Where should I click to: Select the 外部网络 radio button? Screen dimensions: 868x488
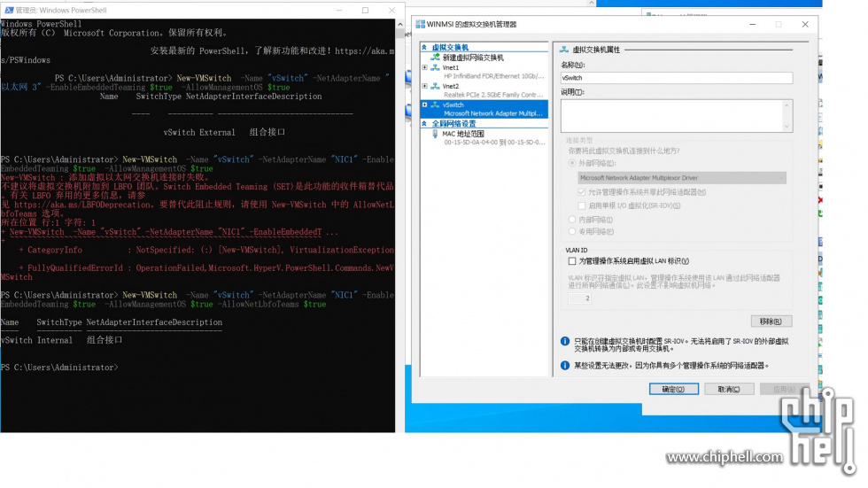[x=572, y=163]
